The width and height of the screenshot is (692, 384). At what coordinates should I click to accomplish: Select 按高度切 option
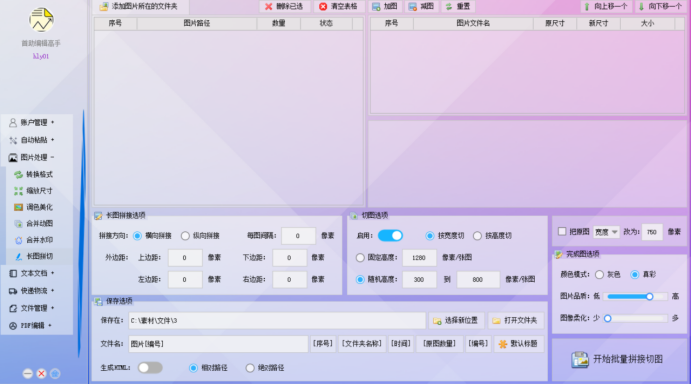click(477, 236)
